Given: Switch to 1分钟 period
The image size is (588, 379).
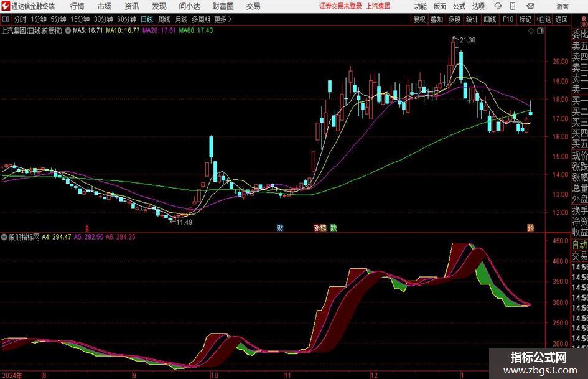Looking at the screenshot, I should coord(39,19).
